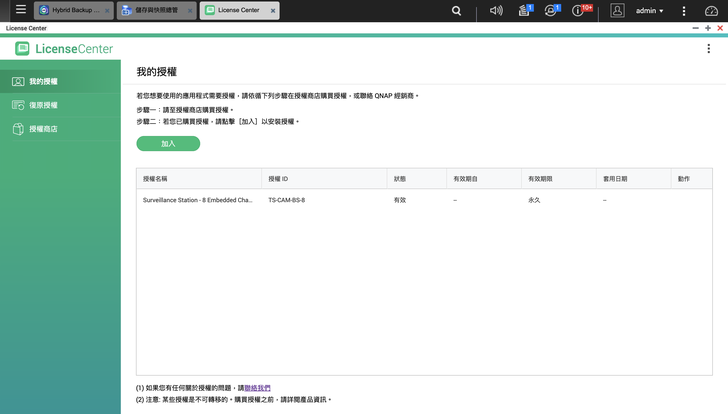This screenshot has height=414, width=728.
Task: Open the QTS main hamburger menu
Action: click(20, 10)
